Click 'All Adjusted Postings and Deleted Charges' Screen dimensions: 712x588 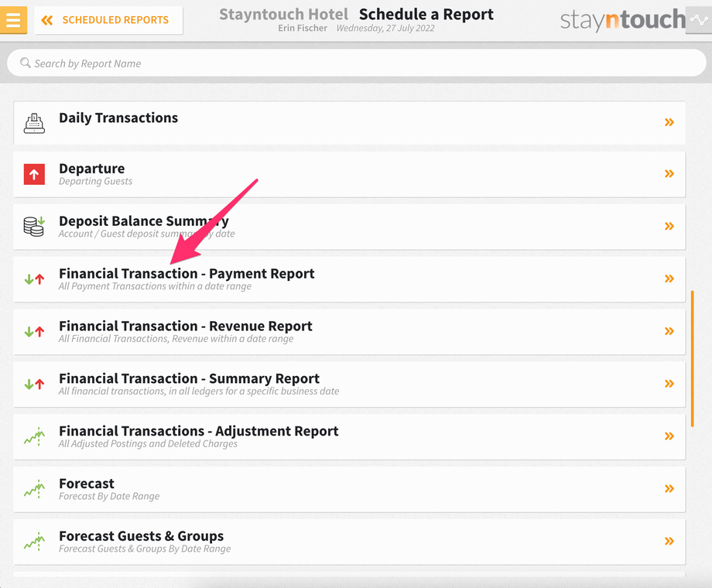coord(148,443)
